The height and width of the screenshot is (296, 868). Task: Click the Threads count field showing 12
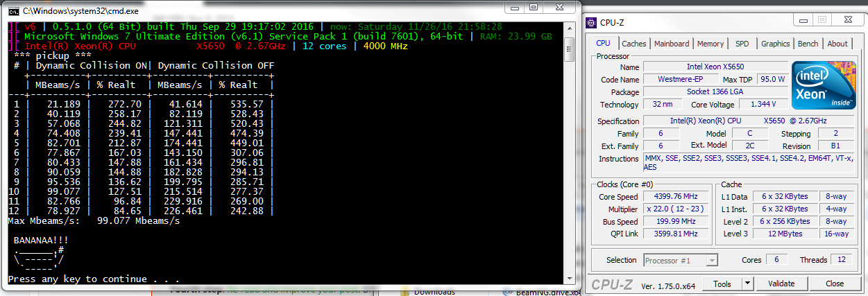pyautogui.click(x=842, y=260)
